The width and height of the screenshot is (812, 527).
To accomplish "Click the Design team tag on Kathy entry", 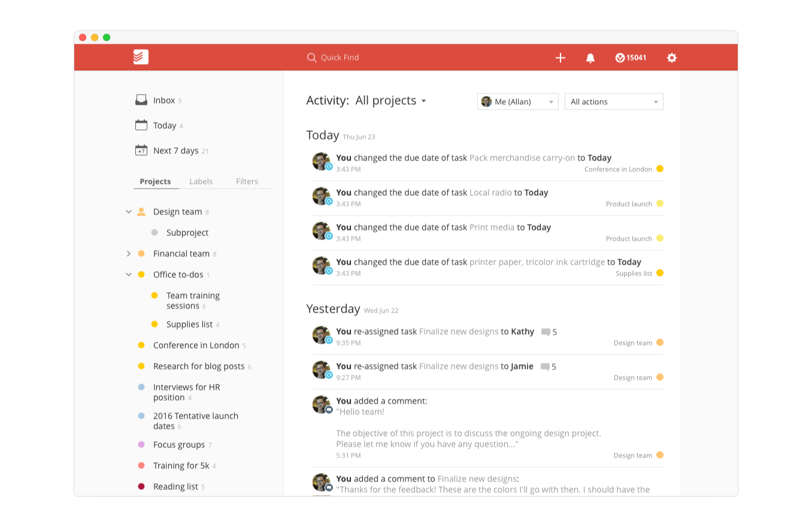I will coord(633,343).
